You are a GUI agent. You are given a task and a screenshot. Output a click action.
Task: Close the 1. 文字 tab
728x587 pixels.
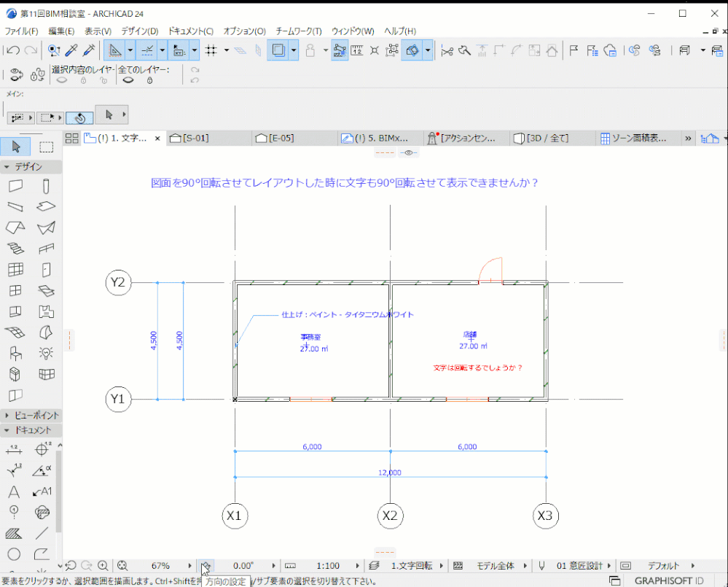coord(157,139)
